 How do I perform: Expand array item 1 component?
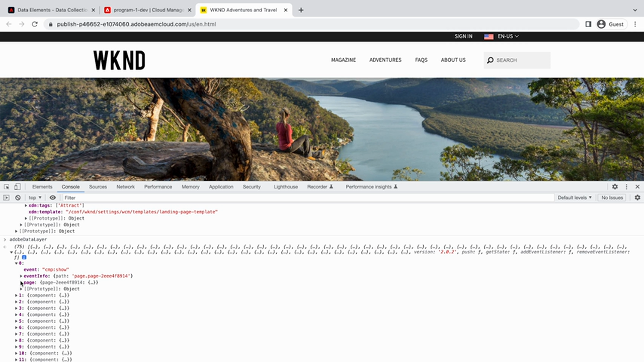[x=16, y=296]
